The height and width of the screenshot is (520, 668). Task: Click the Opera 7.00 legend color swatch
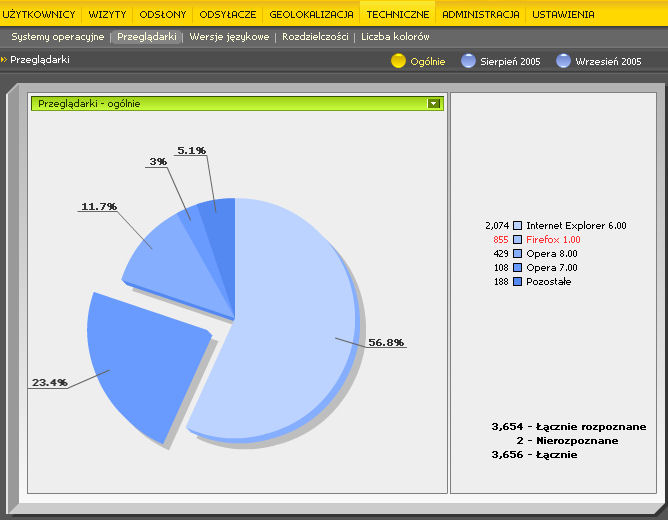[517, 267]
